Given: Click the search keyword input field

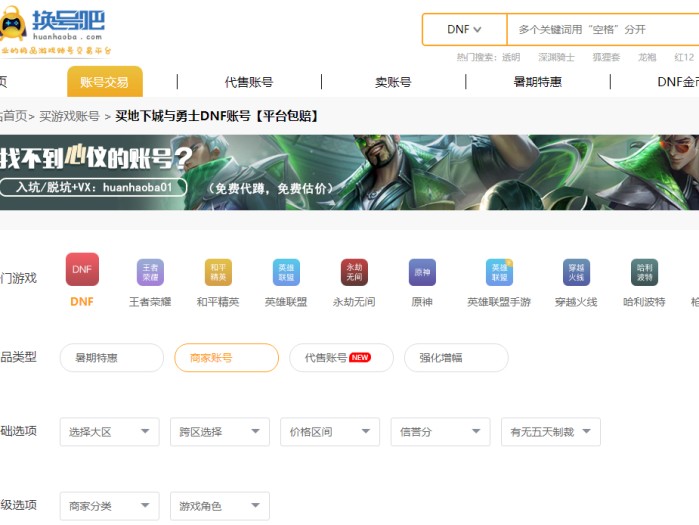Looking at the screenshot, I should pyautogui.click(x=603, y=29).
